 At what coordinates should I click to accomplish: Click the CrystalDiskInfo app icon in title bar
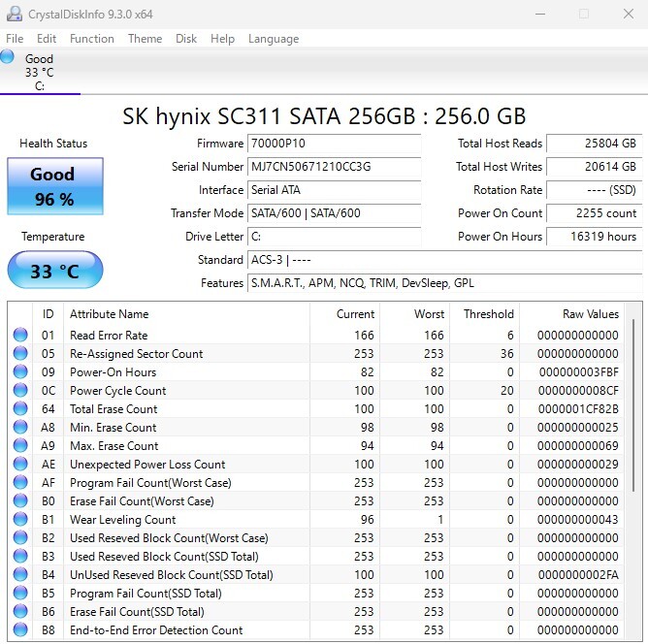(14, 14)
